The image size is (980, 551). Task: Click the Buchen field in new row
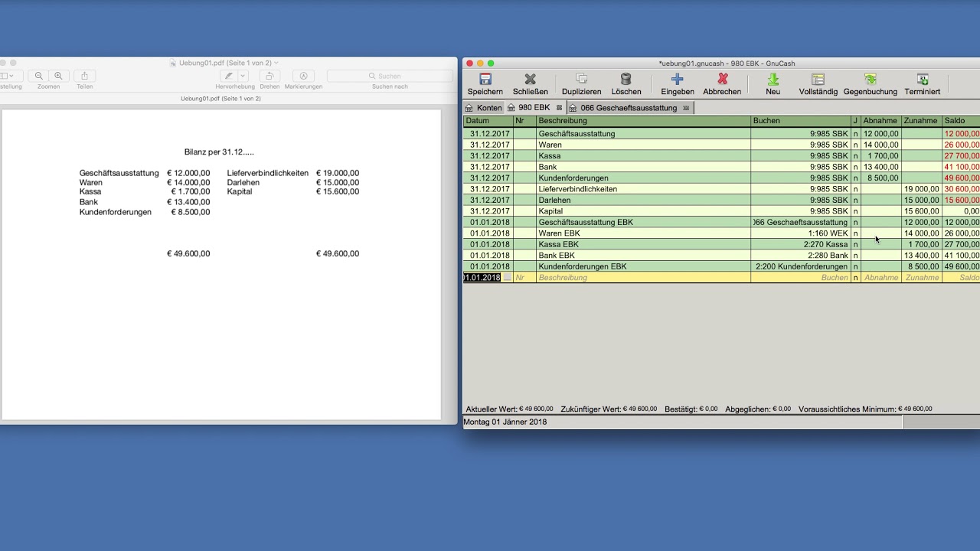click(800, 278)
